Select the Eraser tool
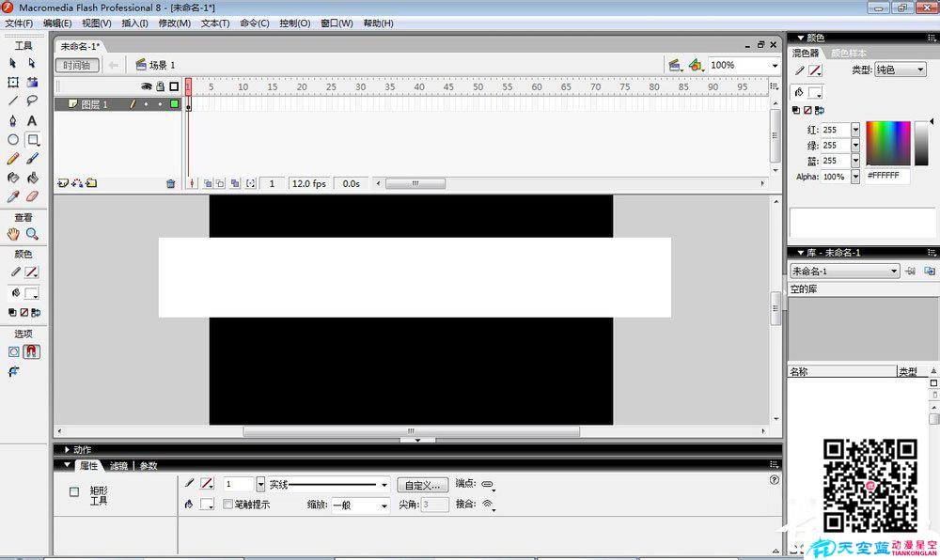The width and height of the screenshot is (940, 560). click(32, 196)
